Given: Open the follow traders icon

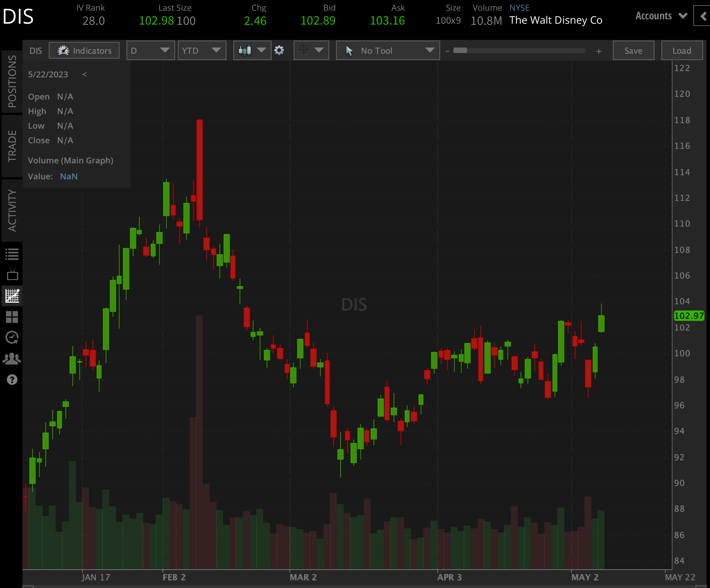Looking at the screenshot, I should tap(12, 359).
